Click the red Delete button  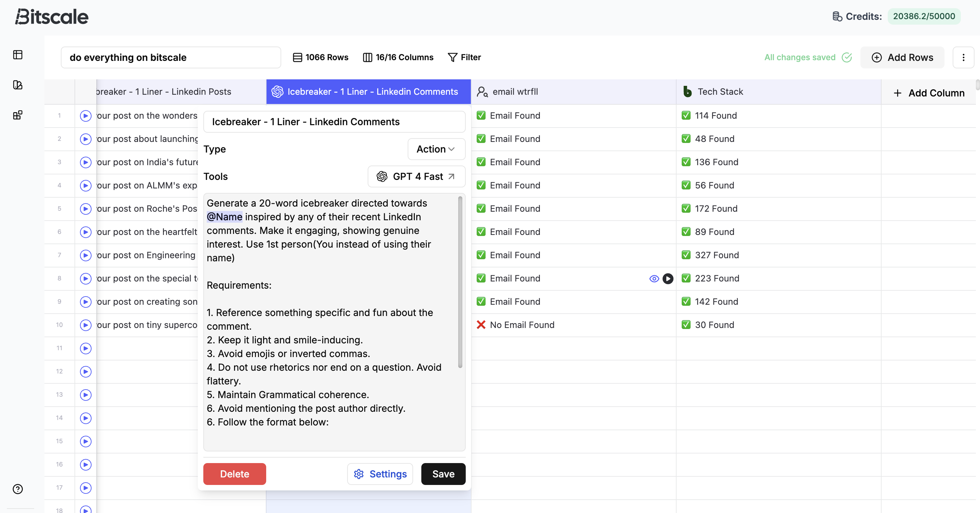[x=234, y=474]
